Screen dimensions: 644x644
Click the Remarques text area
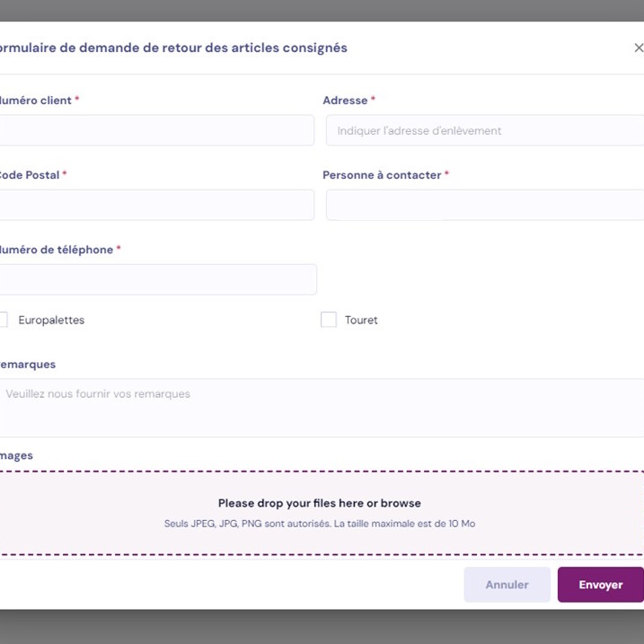coord(322,407)
